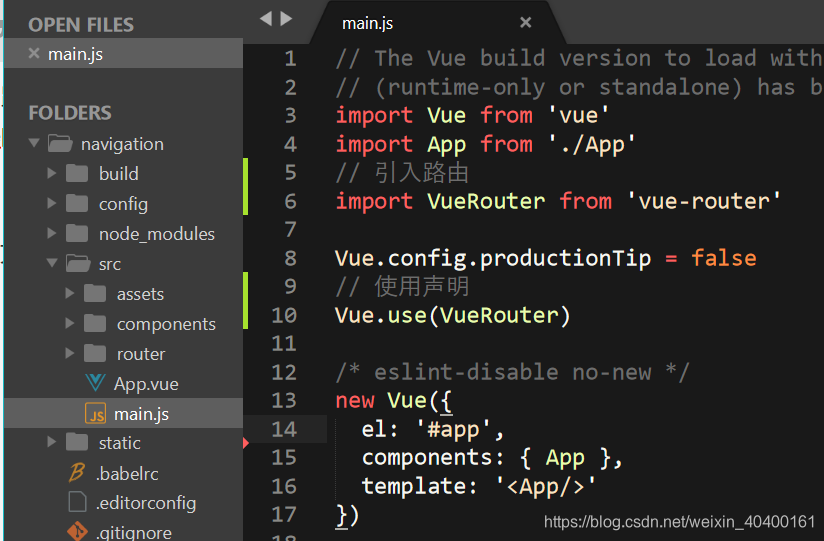
Task: Click the components folder icon
Action: [95, 323]
